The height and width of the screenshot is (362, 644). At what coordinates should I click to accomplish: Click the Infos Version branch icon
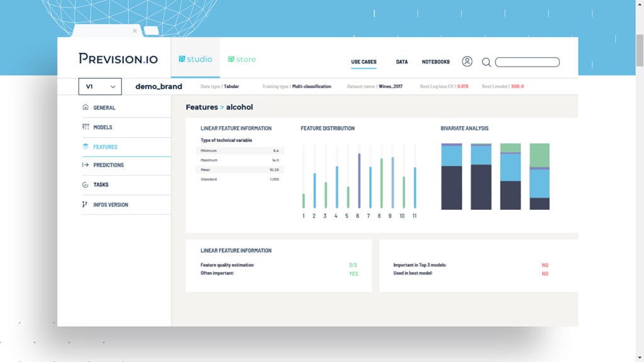pos(86,205)
